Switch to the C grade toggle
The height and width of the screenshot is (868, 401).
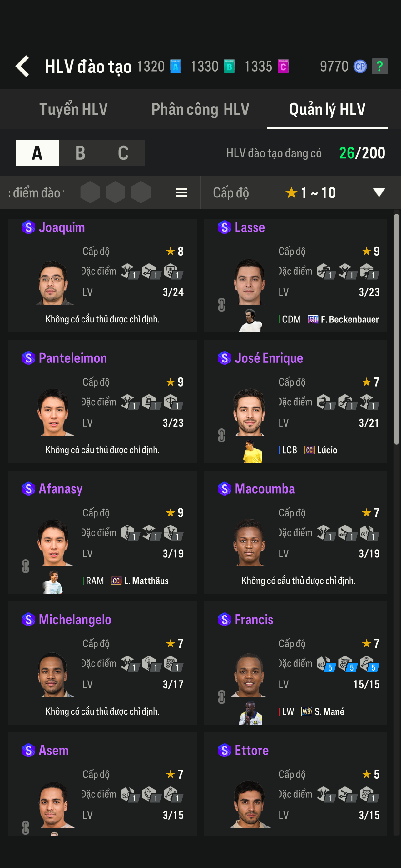[x=123, y=153]
